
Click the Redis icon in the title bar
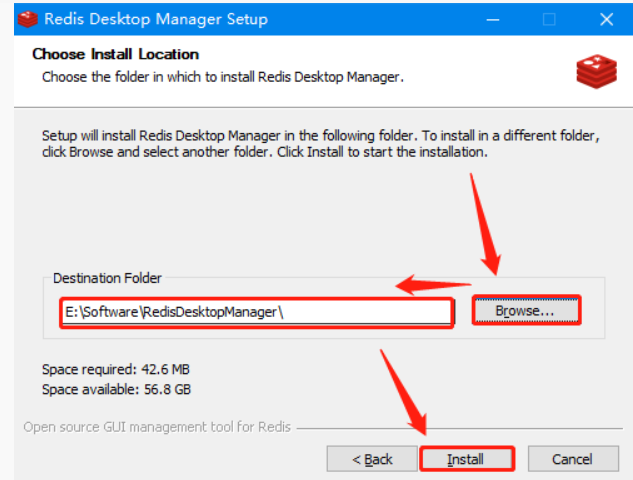[27, 18]
